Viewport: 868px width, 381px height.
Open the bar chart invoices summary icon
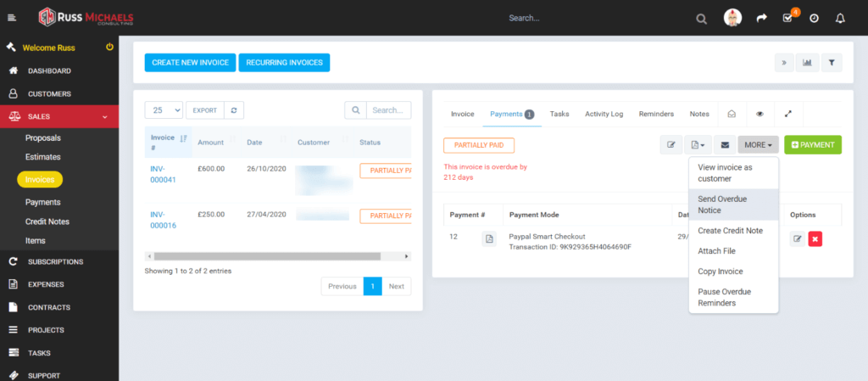(807, 63)
